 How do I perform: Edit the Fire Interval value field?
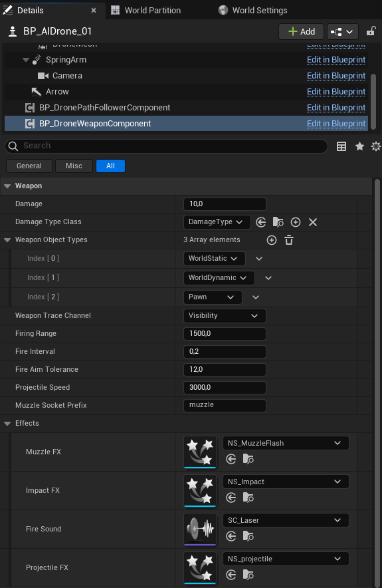(x=225, y=352)
